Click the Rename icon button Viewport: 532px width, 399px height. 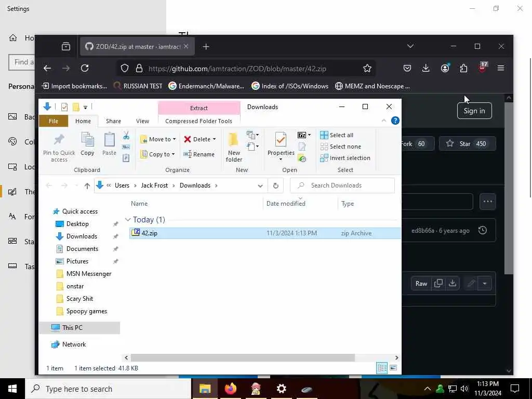199,154
